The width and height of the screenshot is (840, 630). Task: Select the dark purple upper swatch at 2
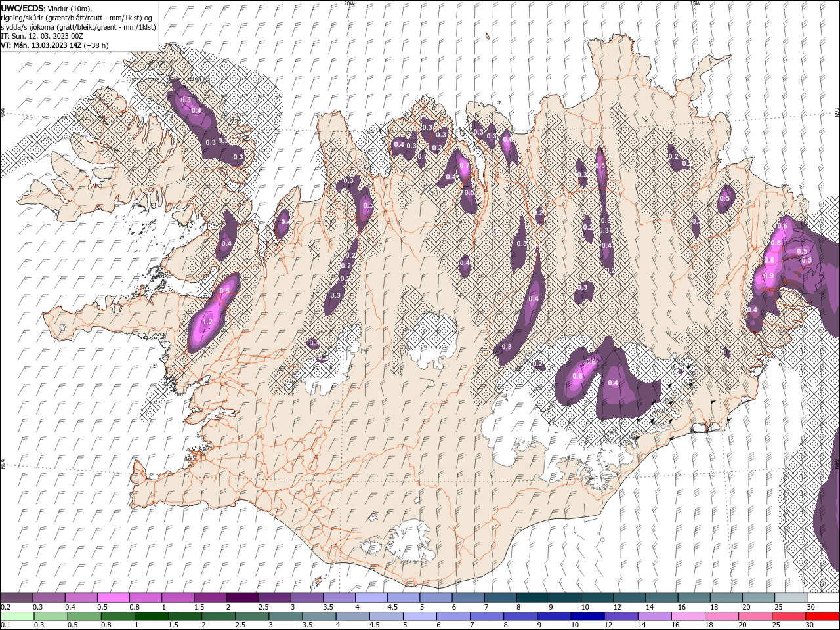click(241, 598)
